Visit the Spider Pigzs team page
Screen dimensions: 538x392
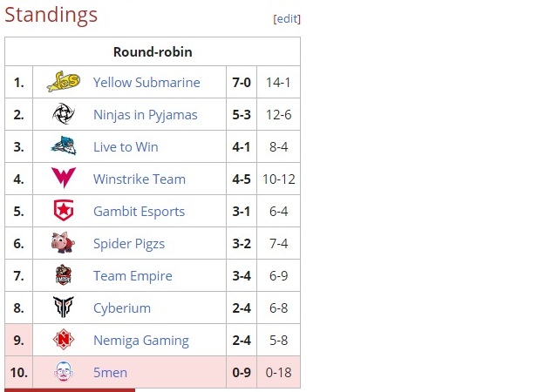click(129, 244)
